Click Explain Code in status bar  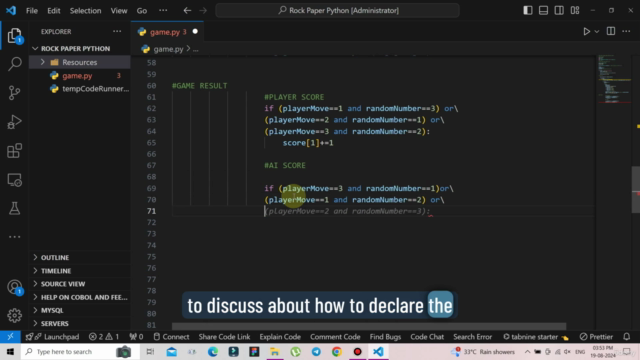280,337
